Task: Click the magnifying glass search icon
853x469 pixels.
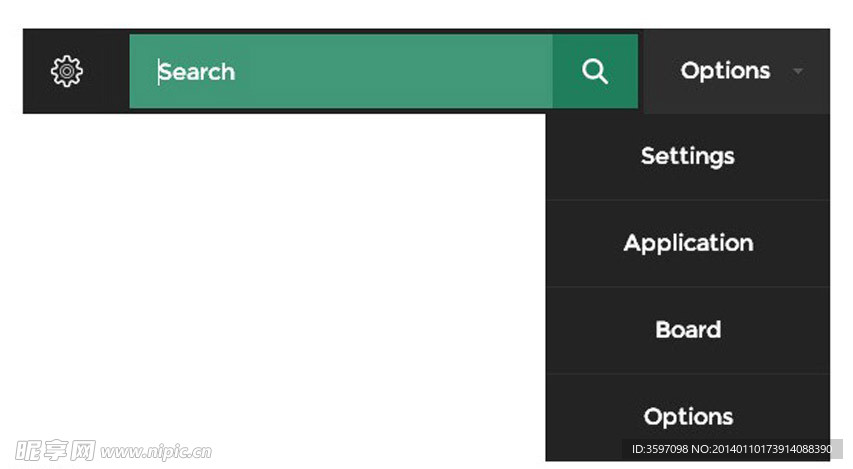Action: coord(595,71)
